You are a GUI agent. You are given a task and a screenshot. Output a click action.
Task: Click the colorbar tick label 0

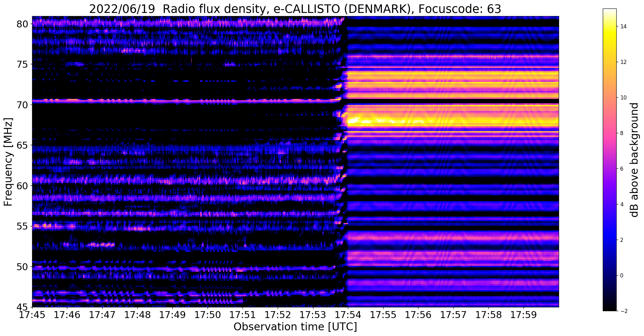[x=621, y=276]
